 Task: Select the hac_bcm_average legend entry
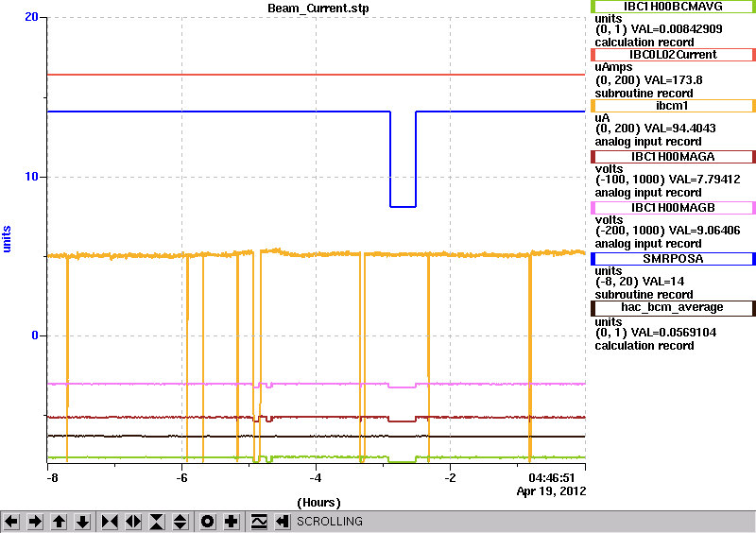[x=673, y=308]
